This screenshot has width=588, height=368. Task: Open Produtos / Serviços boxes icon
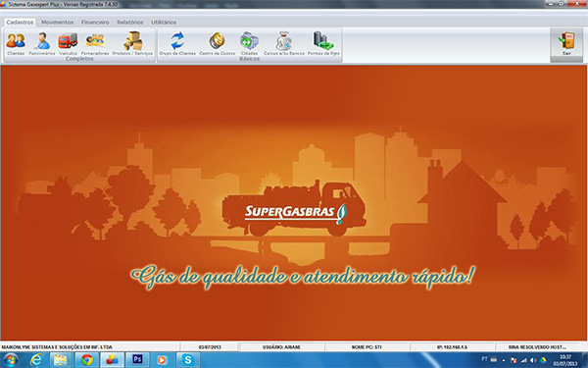coord(132,43)
